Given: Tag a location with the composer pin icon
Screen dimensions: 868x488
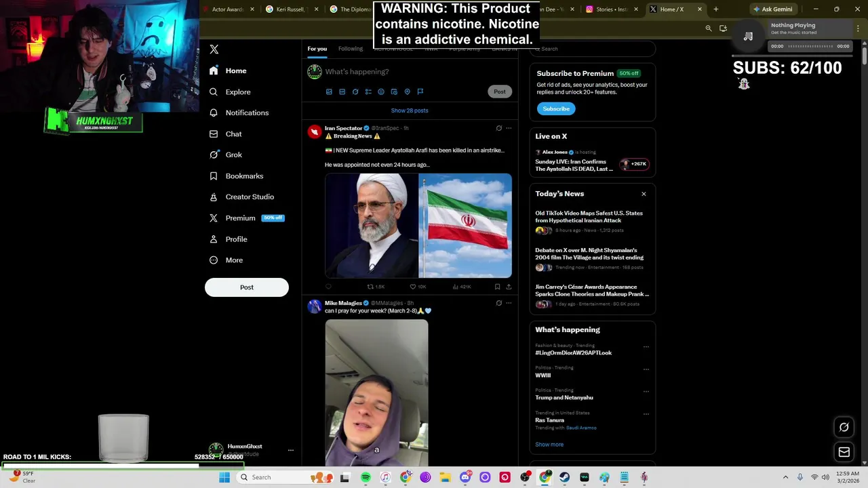Looking at the screenshot, I should tap(407, 91).
